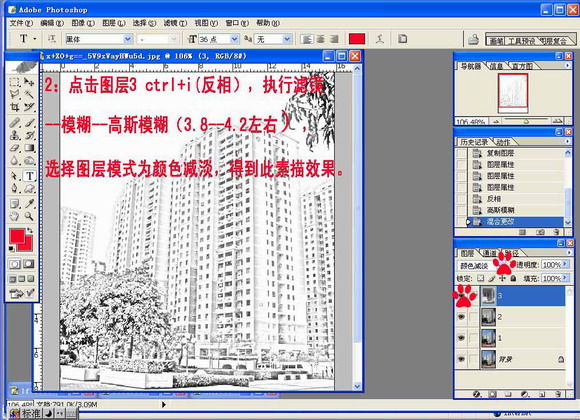Screen dimensions: 580x420
Task: Switch to the 通道 (Channels) tab
Action: [x=490, y=253]
